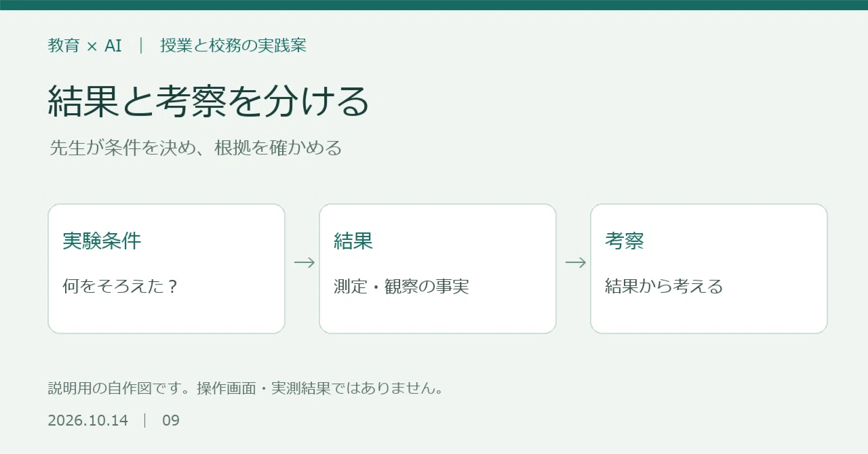868x454 pixels.
Task: Click the footnote starting "説明用の自作図です"
Action: point(245,389)
